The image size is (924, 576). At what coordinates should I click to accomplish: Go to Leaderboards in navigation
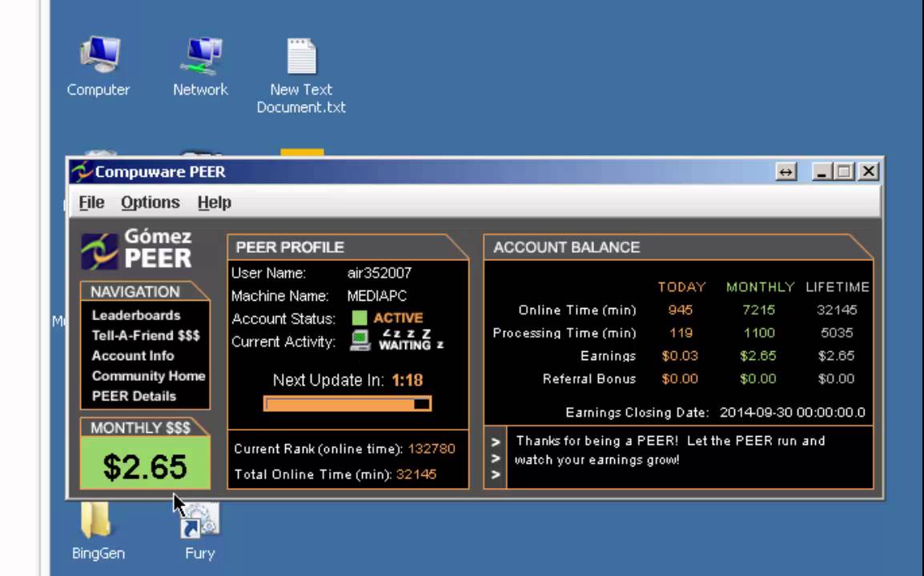136,315
